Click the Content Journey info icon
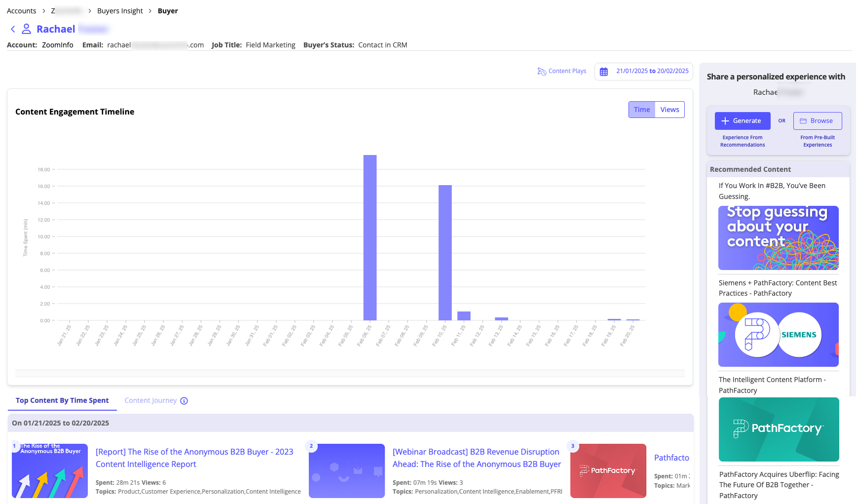This screenshot has width=860, height=504. click(184, 401)
